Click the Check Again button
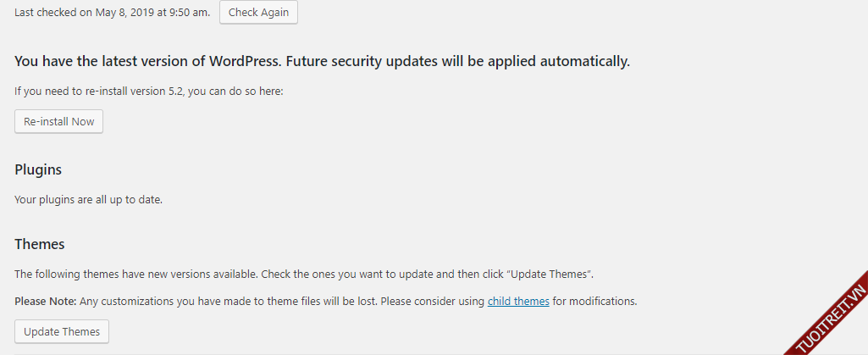This screenshot has height=355, width=868. point(258,13)
